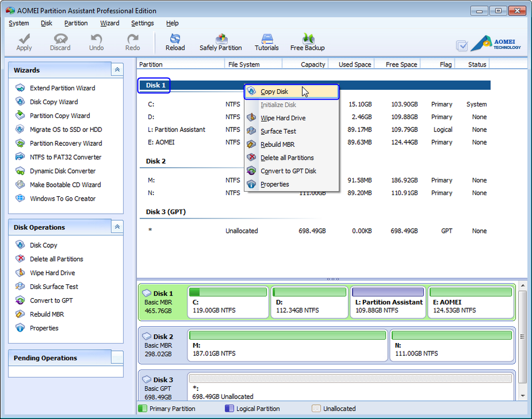Open Partition Recovery Wizard
Viewport: 532px width, 419px height.
point(59,143)
